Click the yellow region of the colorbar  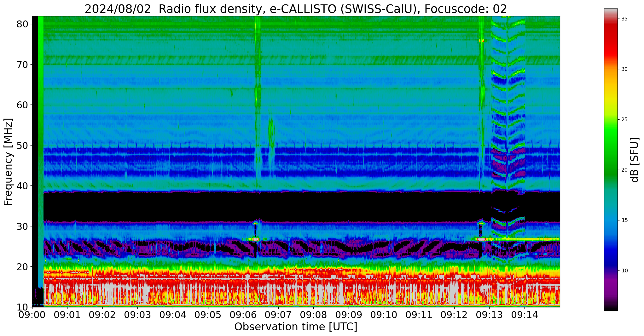(611, 98)
